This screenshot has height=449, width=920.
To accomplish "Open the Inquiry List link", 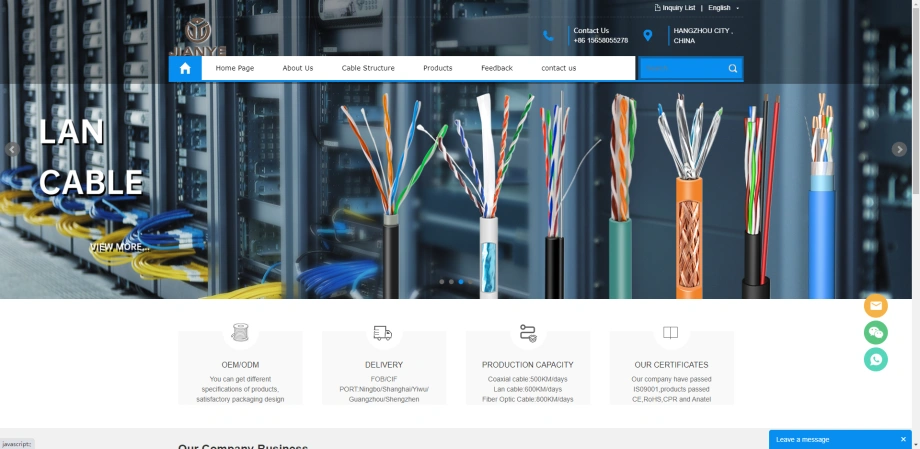I will (675, 8).
